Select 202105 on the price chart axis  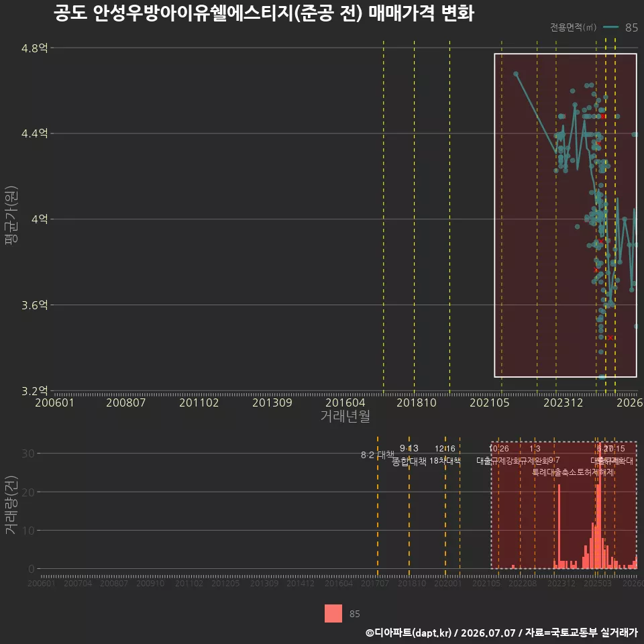pyautogui.click(x=490, y=402)
